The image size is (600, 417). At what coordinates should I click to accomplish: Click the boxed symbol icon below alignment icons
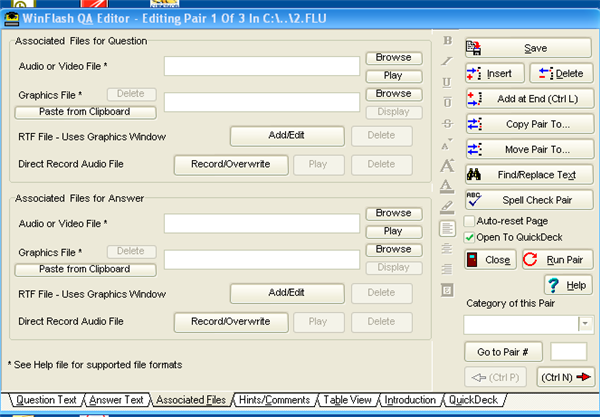pos(447,290)
